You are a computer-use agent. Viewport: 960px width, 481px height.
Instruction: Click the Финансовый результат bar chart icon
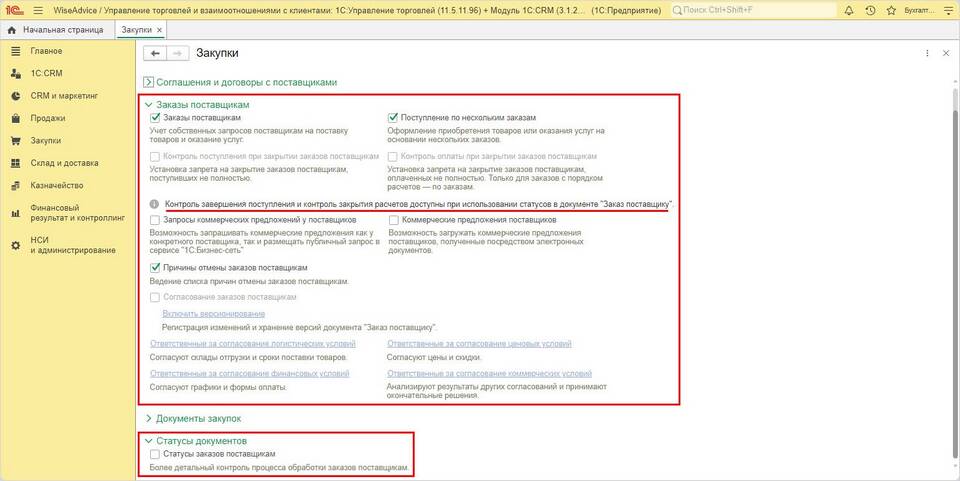[16, 213]
